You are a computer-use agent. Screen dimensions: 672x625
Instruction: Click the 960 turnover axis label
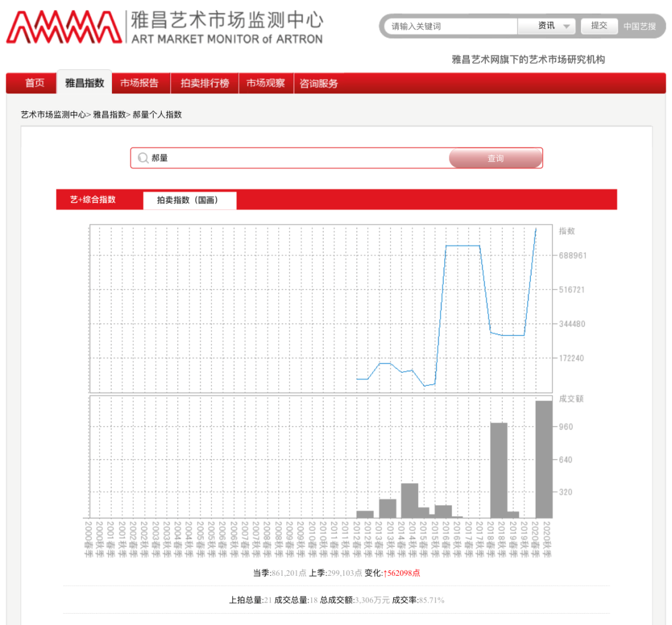pos(566,427)
